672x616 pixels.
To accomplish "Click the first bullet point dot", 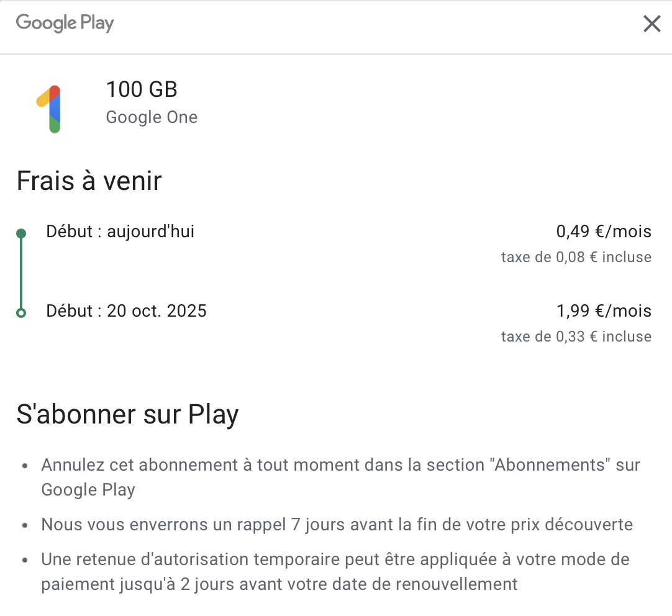I will (25, 465).
